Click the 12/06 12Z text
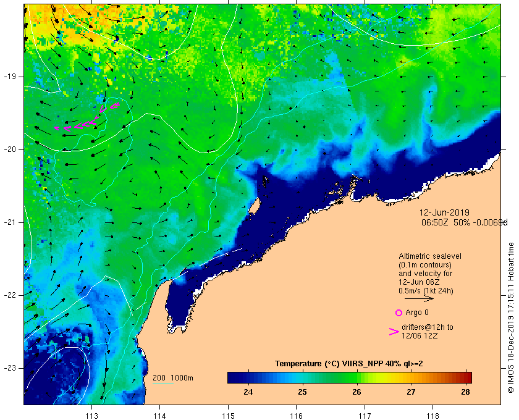The width and height of the screenshot is (519, 420). (x=420, y=335)
